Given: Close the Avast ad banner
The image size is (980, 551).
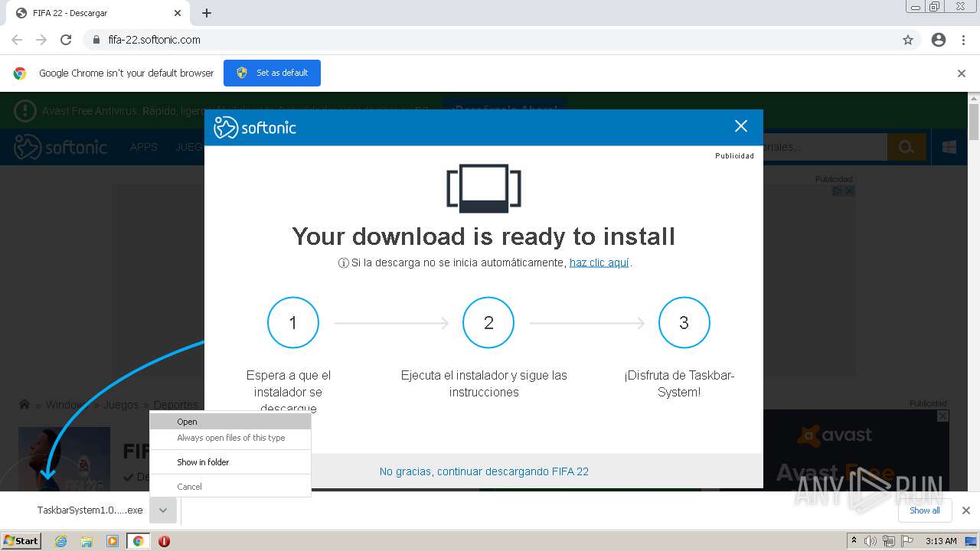Looking at the screenshot, I should pyautogui.click(x=943, y=416).
